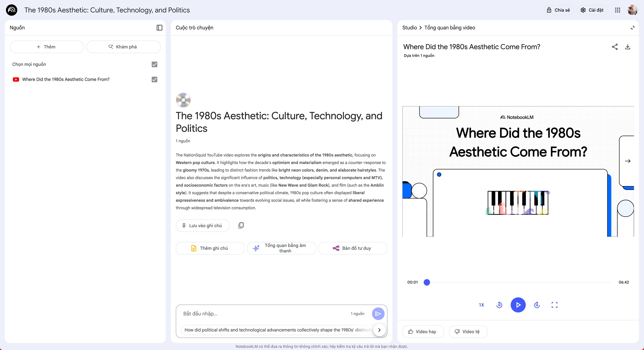Click the share icon for the video overview

(x=615, y=47)
